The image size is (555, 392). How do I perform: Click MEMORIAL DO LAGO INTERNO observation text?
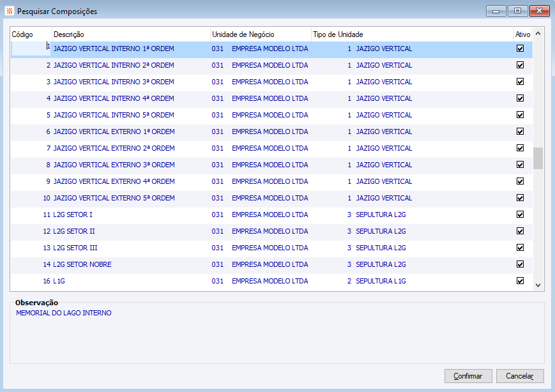click(64, 313)
